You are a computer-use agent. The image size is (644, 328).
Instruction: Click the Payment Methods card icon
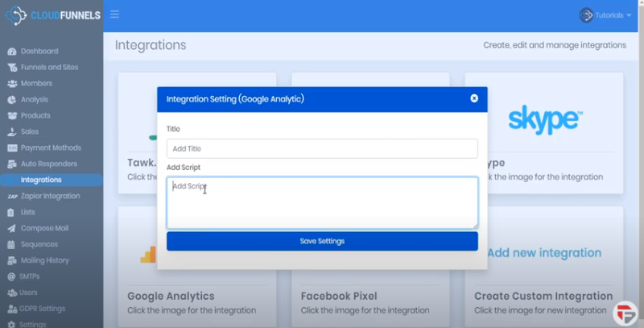[12, 148]
